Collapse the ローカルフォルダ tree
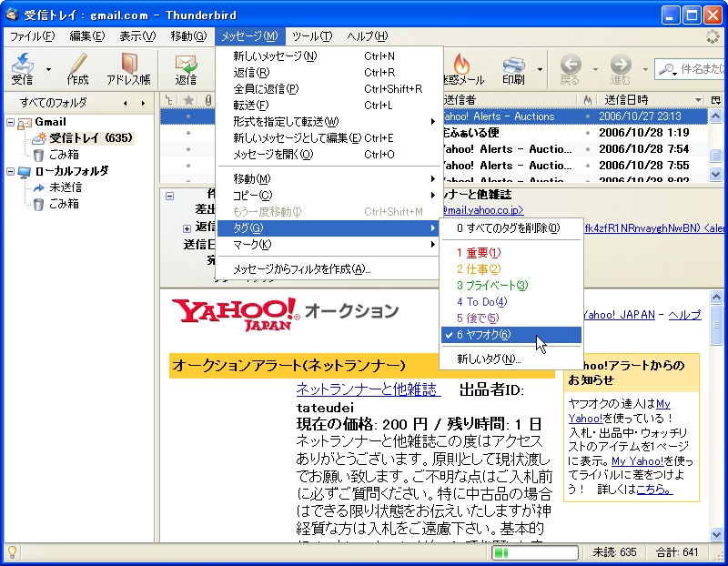 10,171
